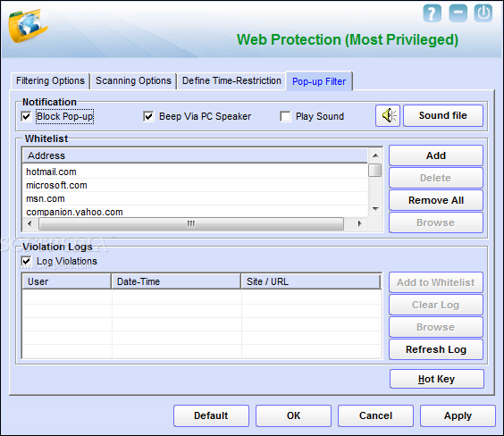
Task: Confirm with the OK button
Action: (293, 415)
